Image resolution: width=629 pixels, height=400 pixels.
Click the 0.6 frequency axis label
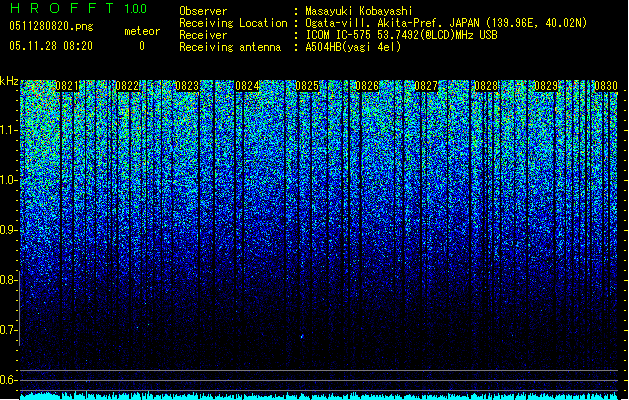coord(7,380)
